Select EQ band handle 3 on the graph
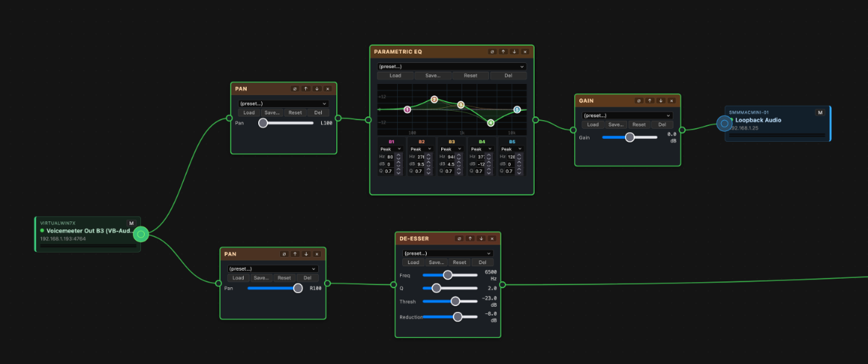Image resolution: width=868 pixels, height=364 pixels. [x=461, y=105]
